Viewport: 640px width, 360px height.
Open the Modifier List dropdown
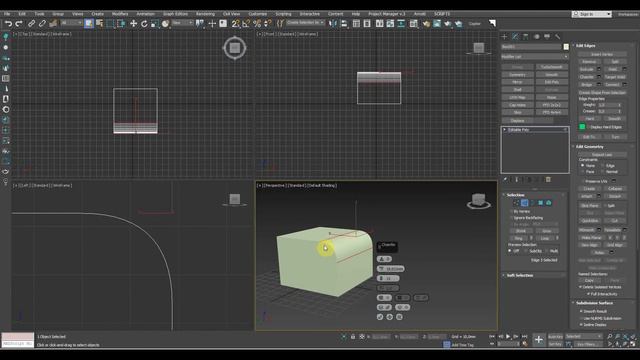(535, 57)
